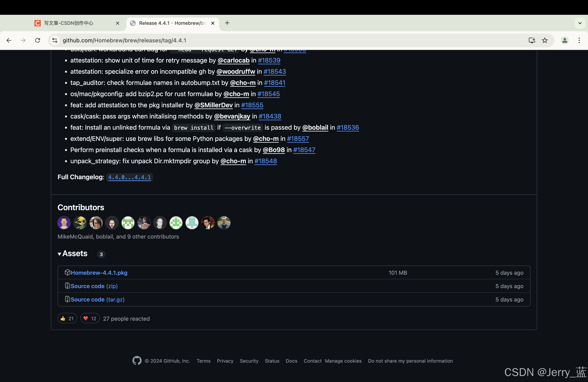Click the GitHub logo in footer

[137, 361]
